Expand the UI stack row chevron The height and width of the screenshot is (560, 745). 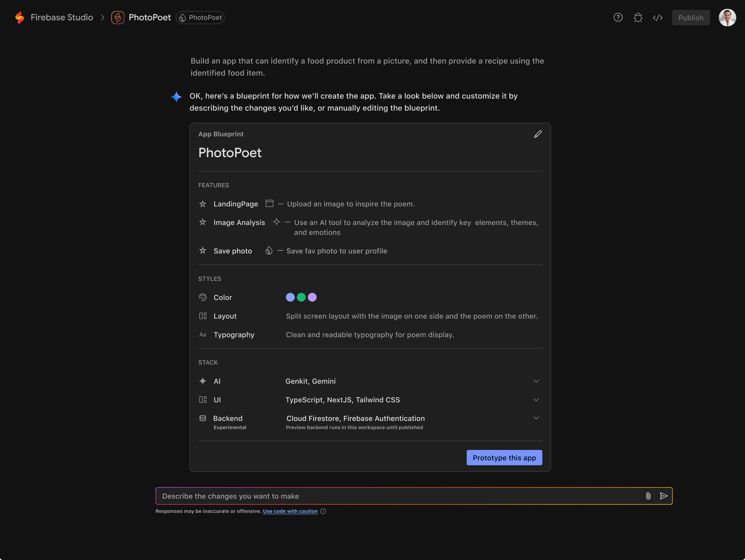pyautogui.click(x=536, y=400)
